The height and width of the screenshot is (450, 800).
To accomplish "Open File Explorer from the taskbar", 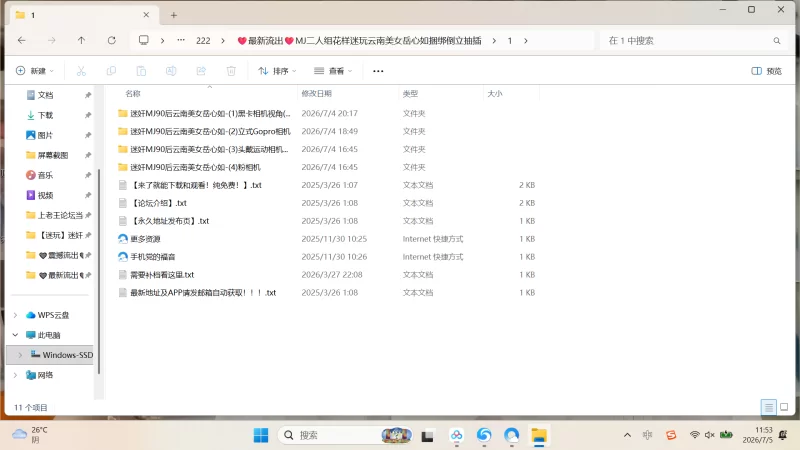I will (539, 435).
